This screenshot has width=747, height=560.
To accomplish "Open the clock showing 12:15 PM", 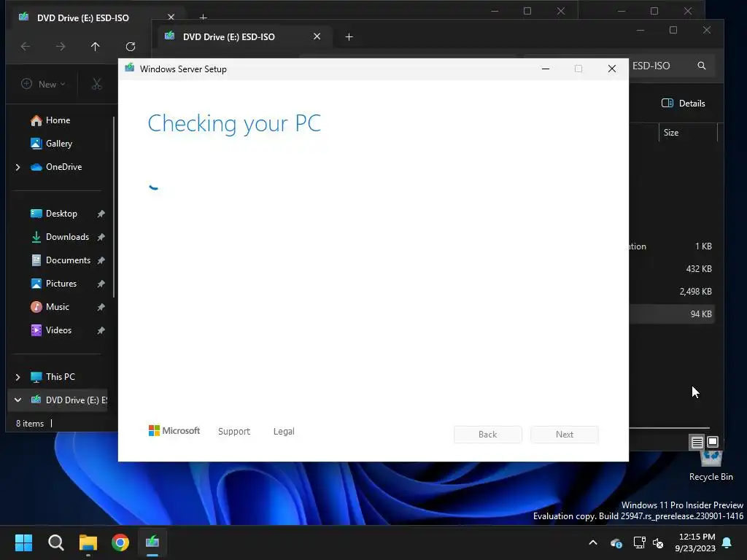I will coord(695,542).
